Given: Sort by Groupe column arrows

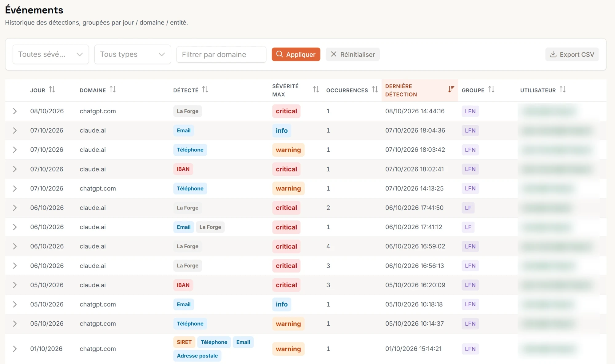Looking at the screenshot, I should click(491, 89).
